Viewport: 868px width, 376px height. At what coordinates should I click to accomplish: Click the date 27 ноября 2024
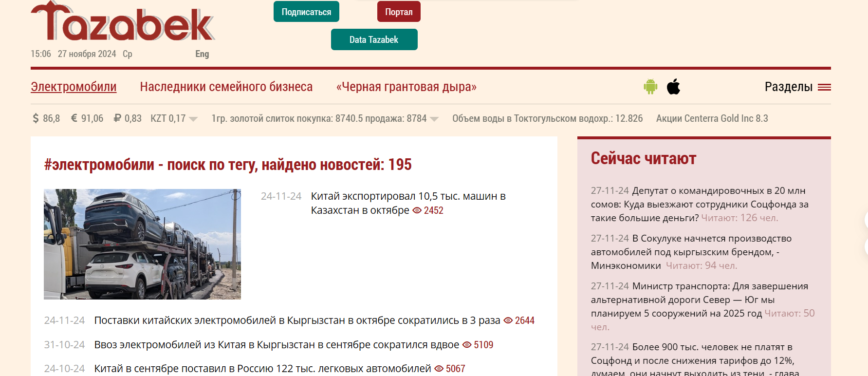pyautogui.click(x=87, y=54)
